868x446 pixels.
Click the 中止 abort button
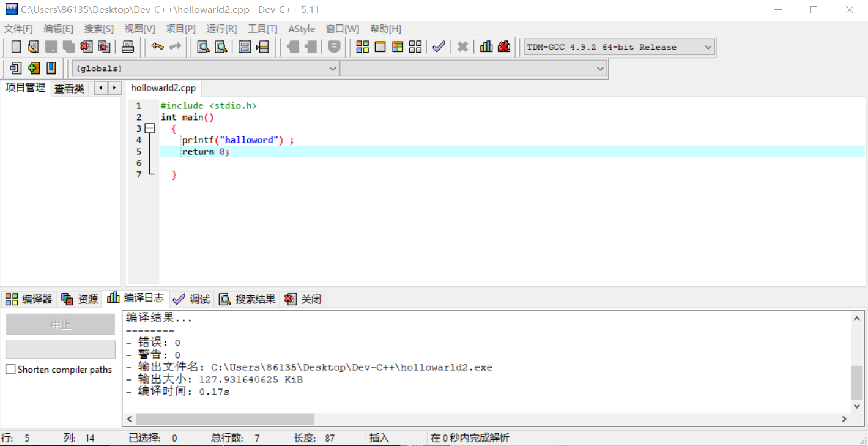coord(61,325)
